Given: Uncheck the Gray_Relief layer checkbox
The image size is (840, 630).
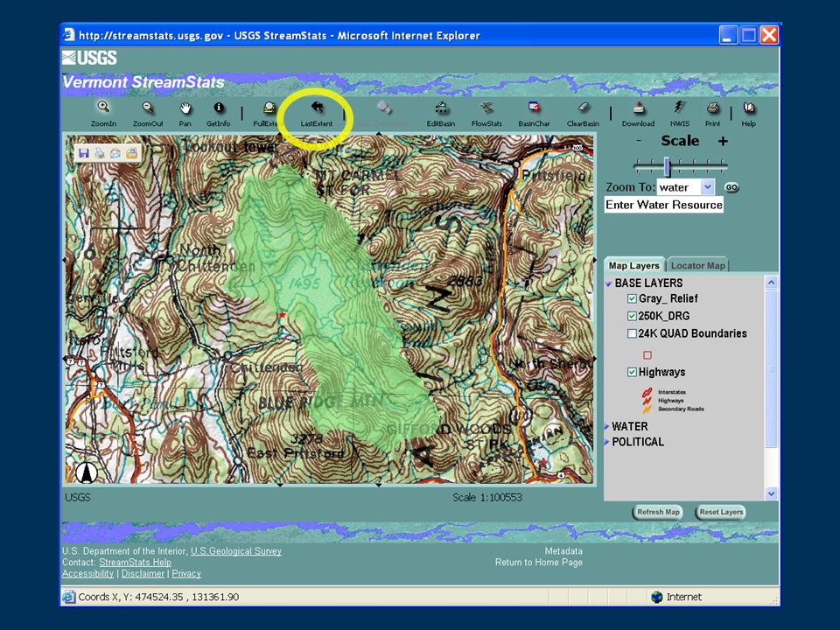Looking at the screenshot, I should coord(632,298).
